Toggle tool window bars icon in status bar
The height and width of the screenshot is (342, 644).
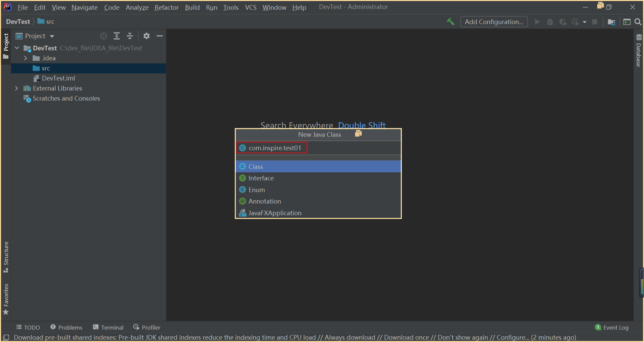coord(6,337)
